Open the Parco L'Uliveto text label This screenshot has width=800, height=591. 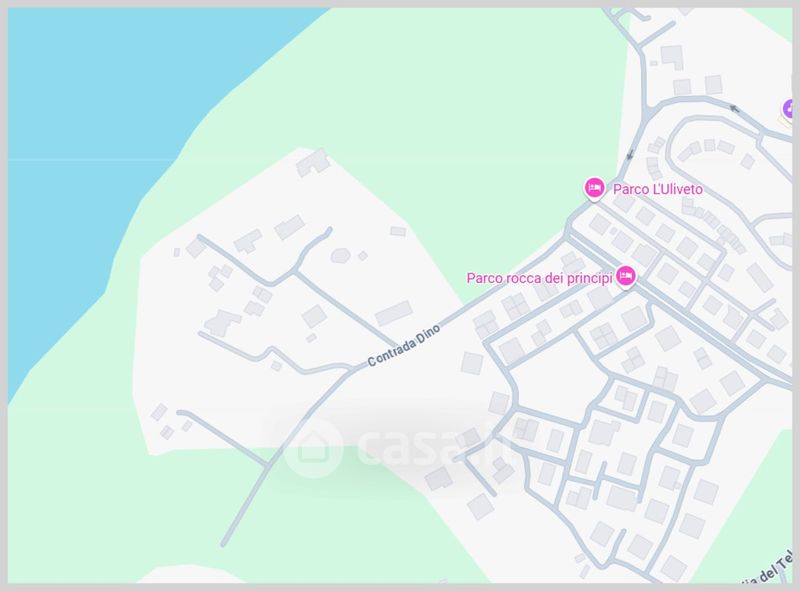(x=658, y=189)
